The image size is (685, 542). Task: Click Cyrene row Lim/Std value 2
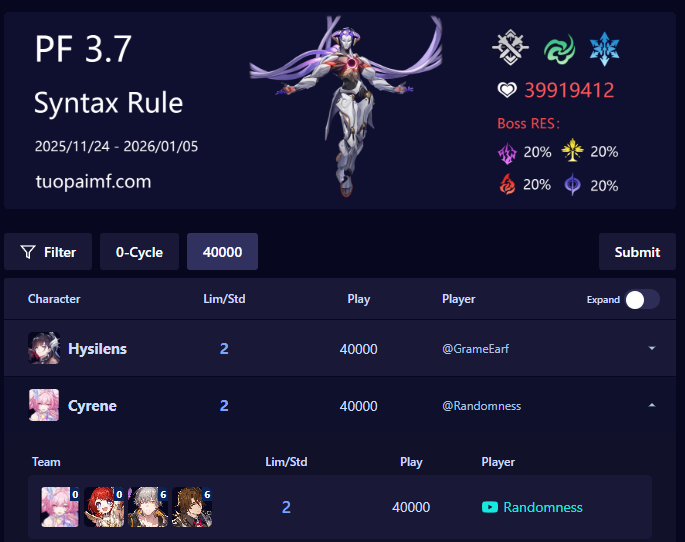tap(224, 406)
